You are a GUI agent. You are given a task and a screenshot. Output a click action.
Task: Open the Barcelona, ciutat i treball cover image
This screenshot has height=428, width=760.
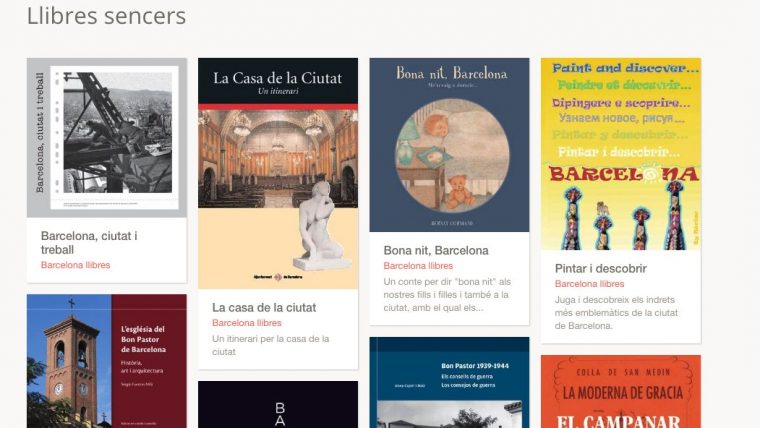pos(107,138)
